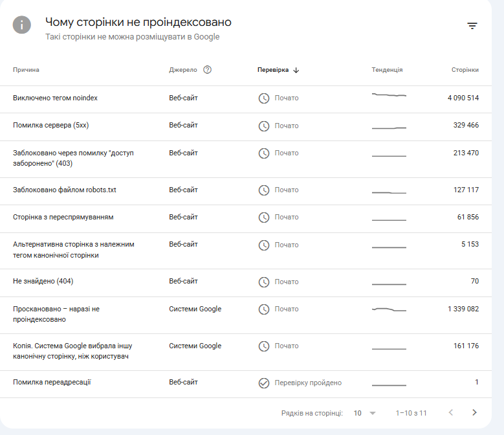Click Системи Google source in Копія row
The height and width of the screenshot is (435, 504).
195,346
